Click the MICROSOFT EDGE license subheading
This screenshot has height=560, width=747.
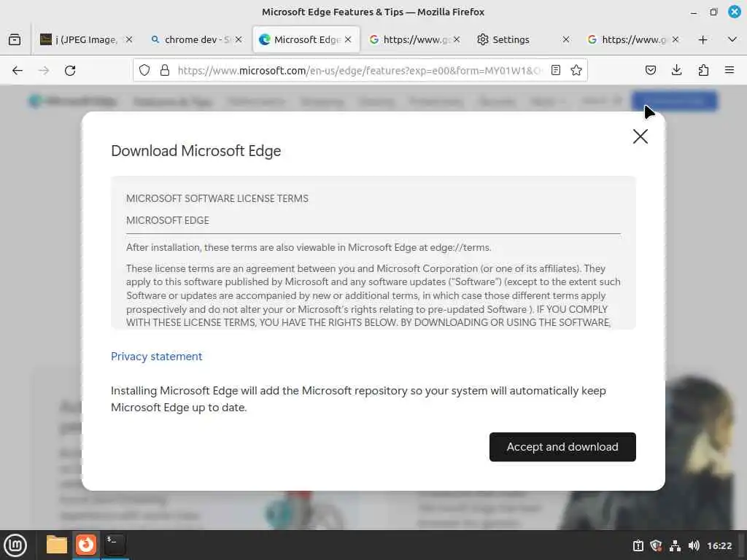[168, 220]
